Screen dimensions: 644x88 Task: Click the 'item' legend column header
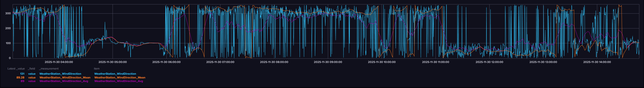[x=96, y=69]
